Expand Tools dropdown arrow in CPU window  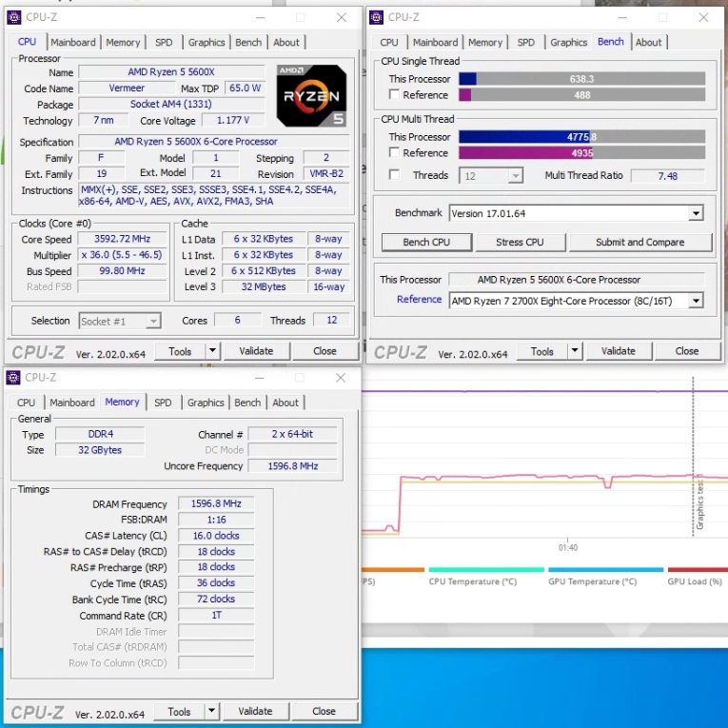[212, 351]
